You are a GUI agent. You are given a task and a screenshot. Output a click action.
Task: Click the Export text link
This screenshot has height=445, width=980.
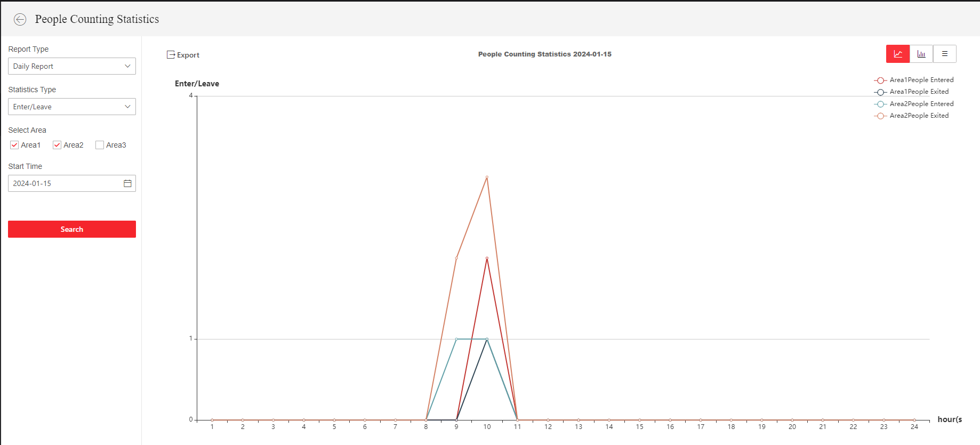[x=188, y=55]
